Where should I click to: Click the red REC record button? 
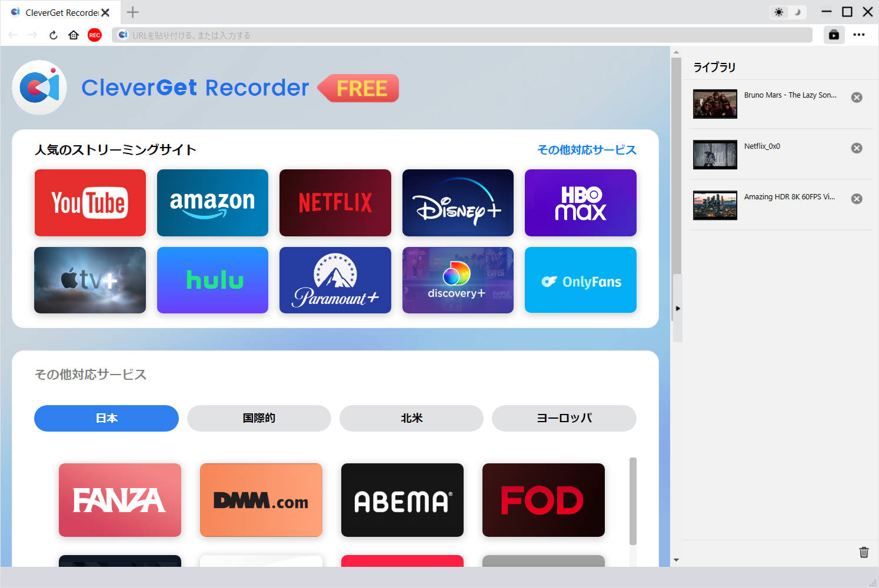[94, 35]
